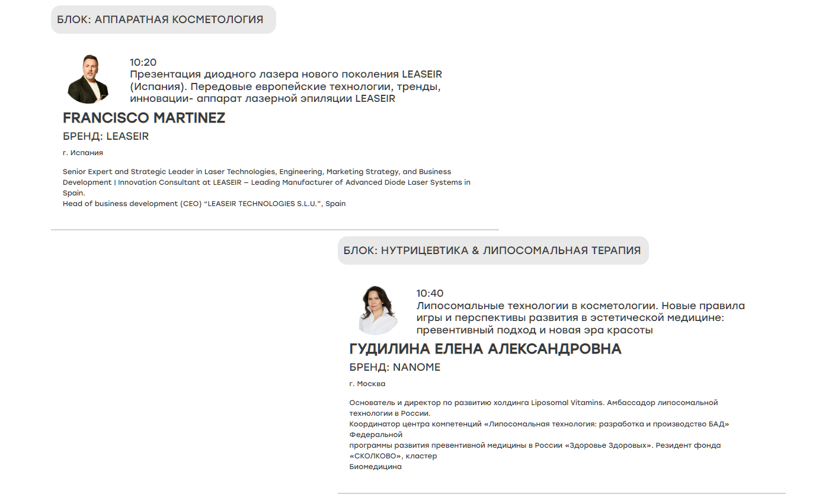Click the text БРЕНД: LEASEIR
838x504 pixels.
[106, 136]
